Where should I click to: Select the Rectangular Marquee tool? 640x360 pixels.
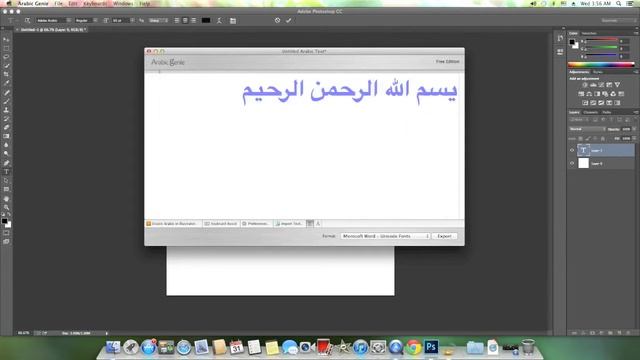pyautogui.click(x=6, y=48)
